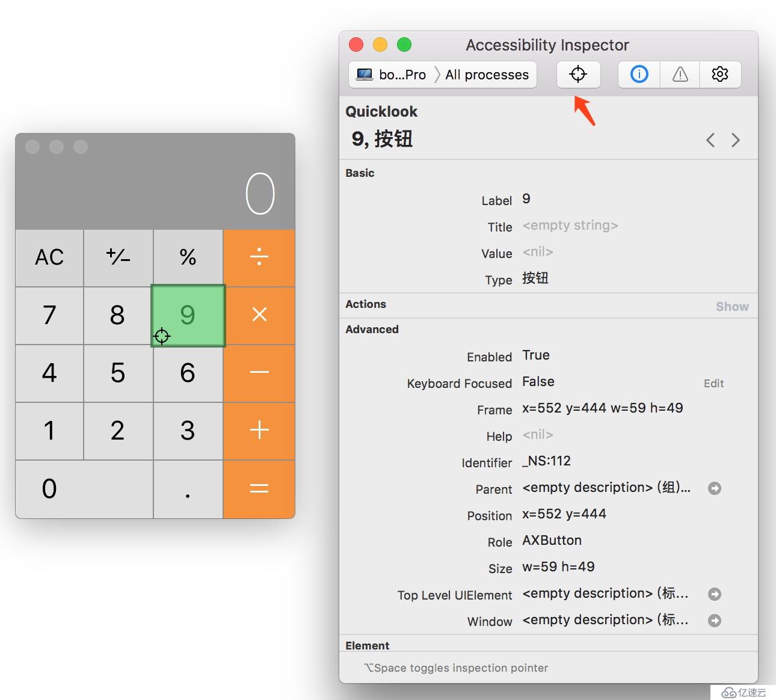Activate the inspection pointer crosshair button
776x700 pixels.
click(578, 74)
